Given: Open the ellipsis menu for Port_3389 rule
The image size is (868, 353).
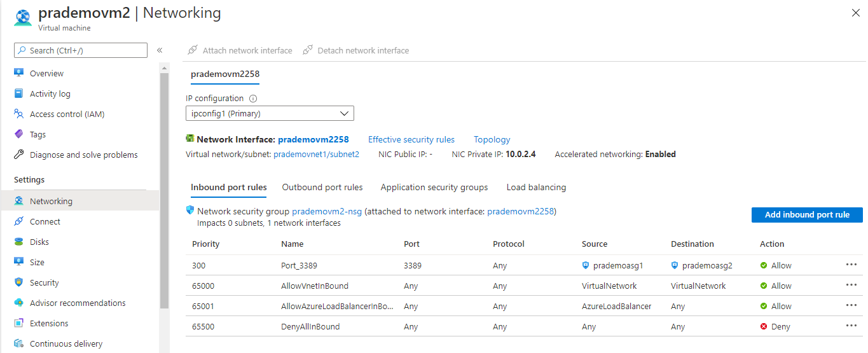Looking at the screenshot, I should click(851, 265).
